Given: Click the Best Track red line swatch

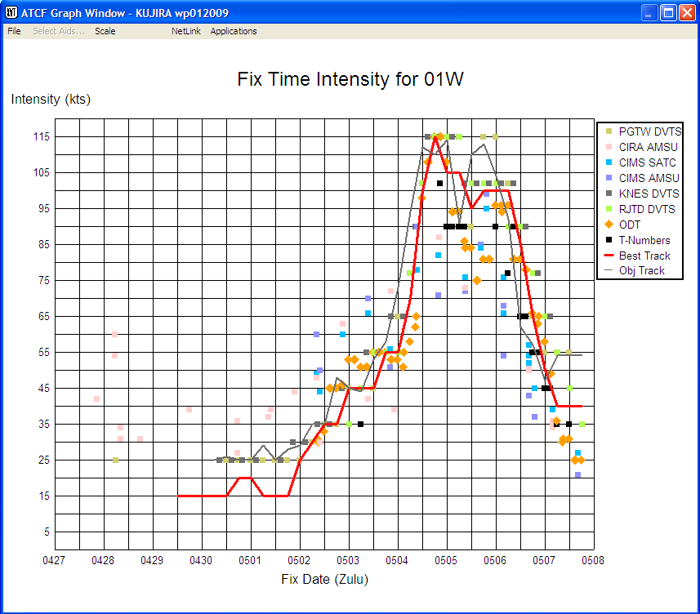Looking at the screenshot, I should pyautogui.click(x=609, y=256).
